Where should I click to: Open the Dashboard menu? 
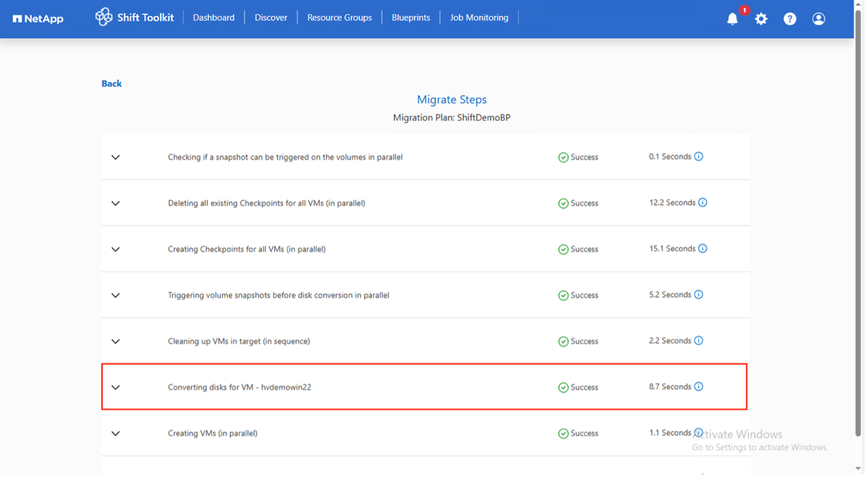click(x=213, y=18)
